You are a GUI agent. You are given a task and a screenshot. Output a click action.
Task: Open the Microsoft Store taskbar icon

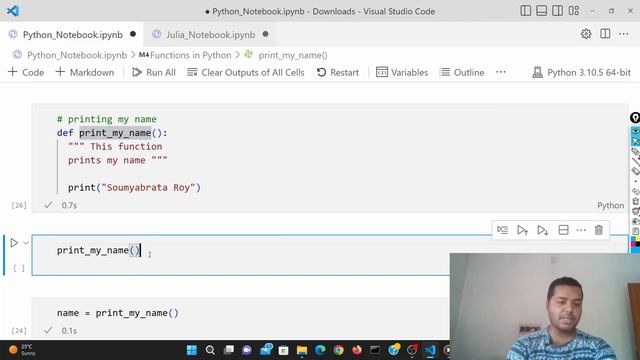[x=283, y=350]
